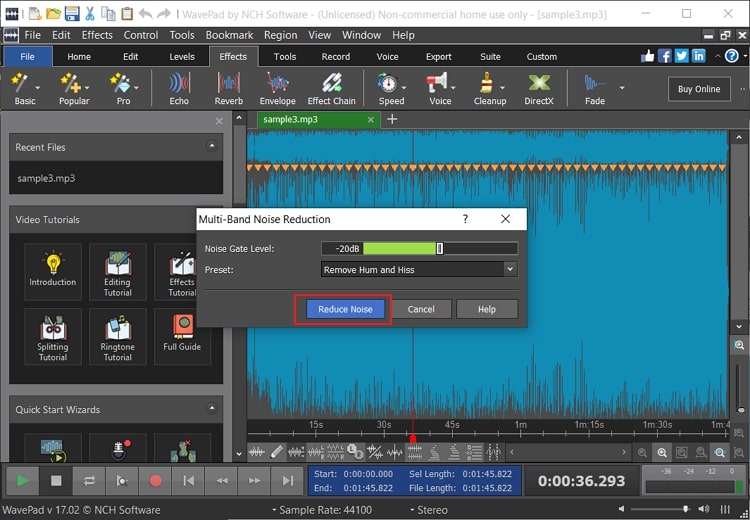Open the Effect Chain tool
The width and height of the screenshot is (750, 520).
point(331,89)
